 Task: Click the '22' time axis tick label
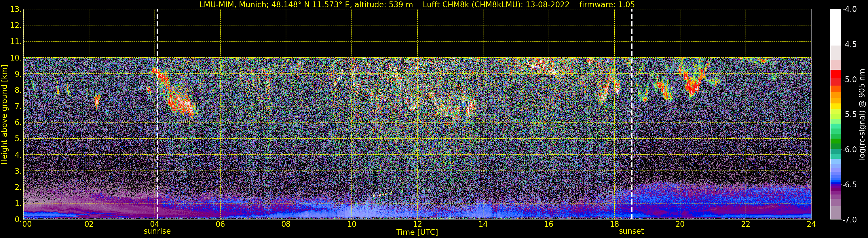[x=746, y=224]
